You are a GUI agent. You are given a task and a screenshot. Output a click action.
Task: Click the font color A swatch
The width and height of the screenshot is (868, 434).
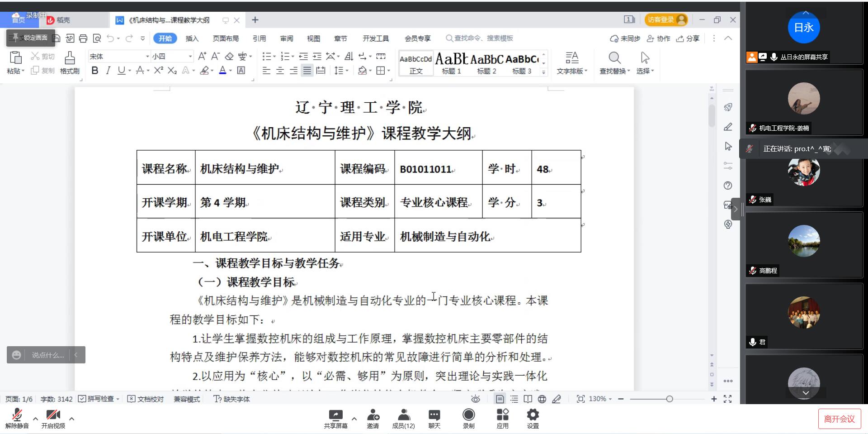(x=222, y=70)
